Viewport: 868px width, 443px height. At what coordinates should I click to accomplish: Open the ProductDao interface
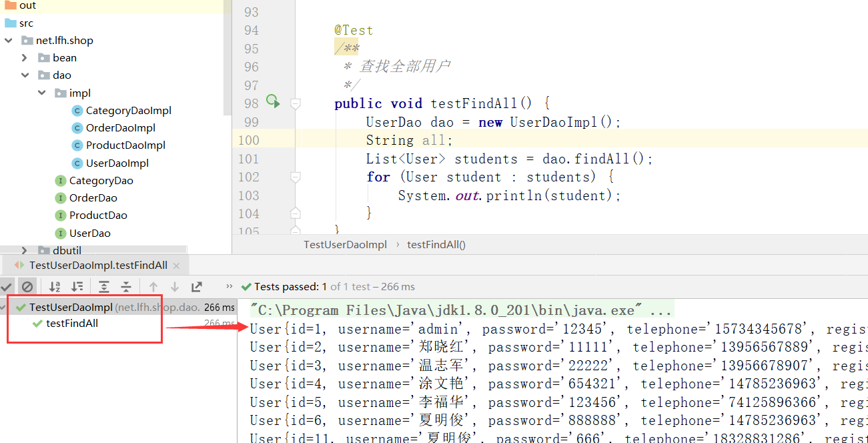98,215
